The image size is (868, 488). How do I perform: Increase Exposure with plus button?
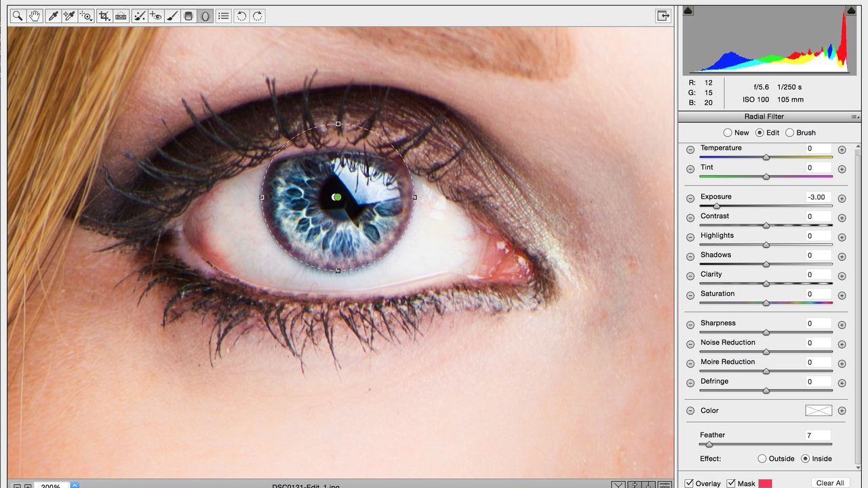pyautogui.click(x=842, y=199)
